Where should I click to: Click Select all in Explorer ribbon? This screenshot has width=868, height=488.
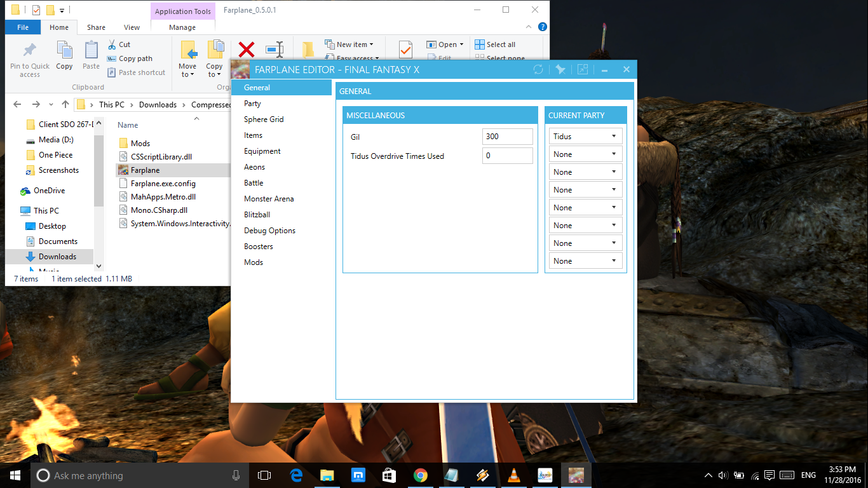(x=495, y=44)
